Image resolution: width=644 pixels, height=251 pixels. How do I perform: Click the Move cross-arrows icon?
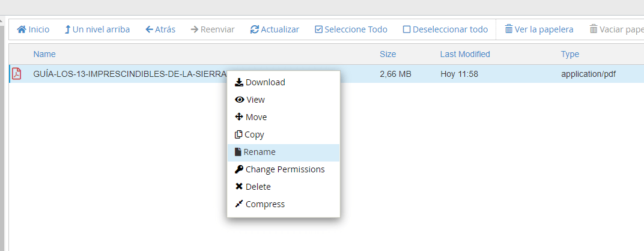click(239, 117)
